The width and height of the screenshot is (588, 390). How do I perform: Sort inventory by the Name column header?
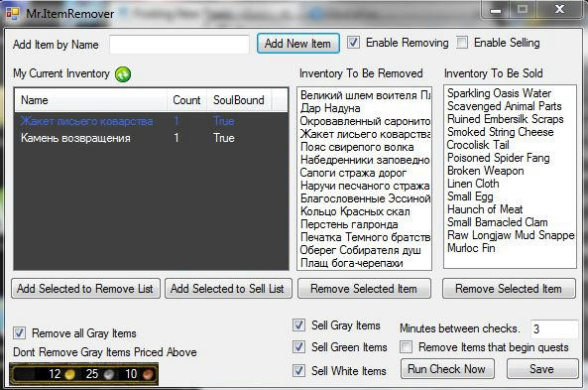point(91,100)
